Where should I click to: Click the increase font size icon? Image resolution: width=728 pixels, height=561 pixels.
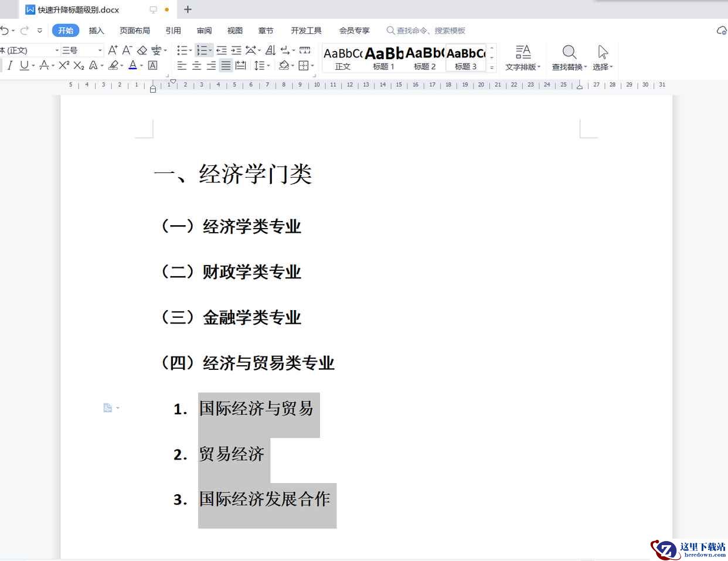click(113, 50)
